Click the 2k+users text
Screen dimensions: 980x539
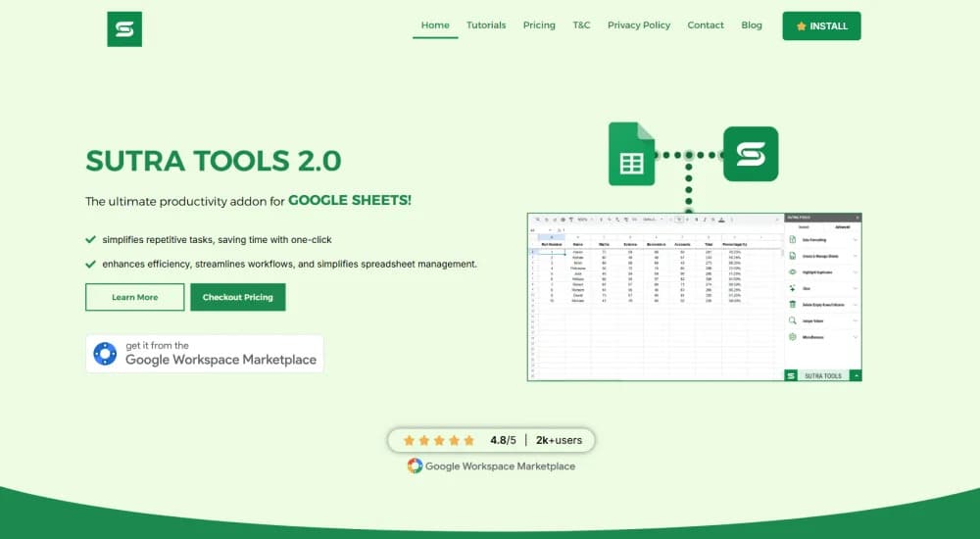pos(559,440)
